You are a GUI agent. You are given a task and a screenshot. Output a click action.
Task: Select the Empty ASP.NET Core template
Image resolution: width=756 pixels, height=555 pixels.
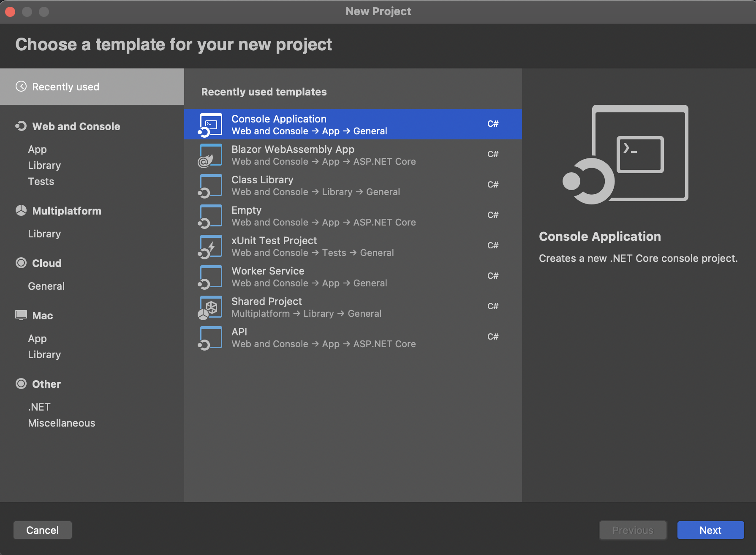click(x=324, y=215)
